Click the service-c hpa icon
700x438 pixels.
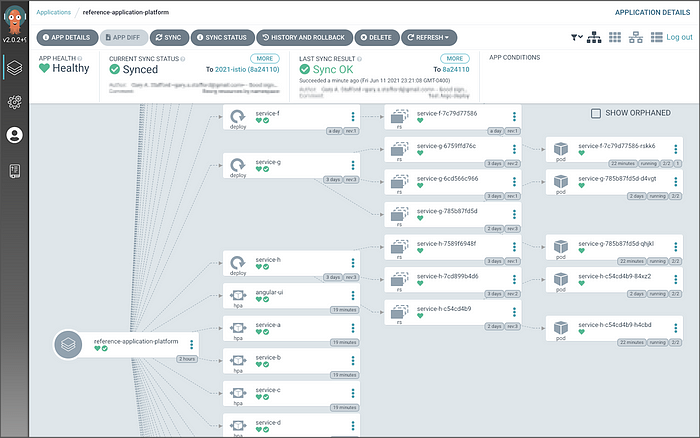coord(238,393)
